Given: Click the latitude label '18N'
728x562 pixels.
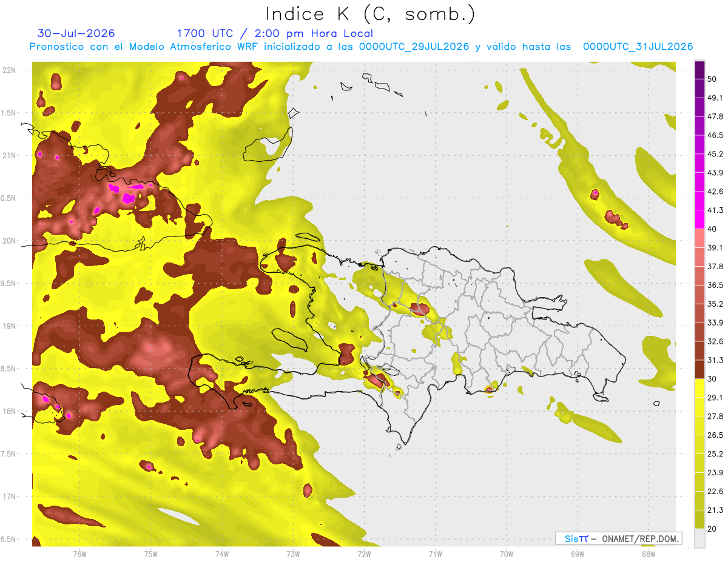Looking at the screenshot, I should point(10,411).
